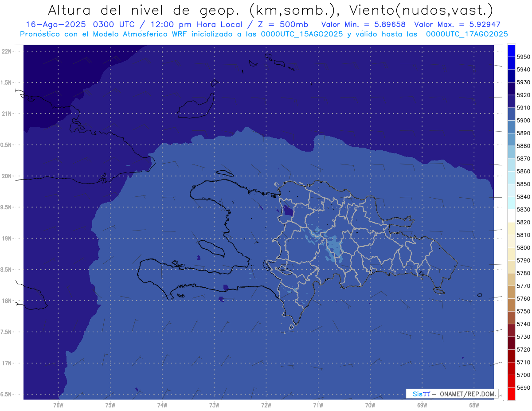532x411 pixels.
Task: Select the '0300 UTC' time text
Action: click(117, 25)
